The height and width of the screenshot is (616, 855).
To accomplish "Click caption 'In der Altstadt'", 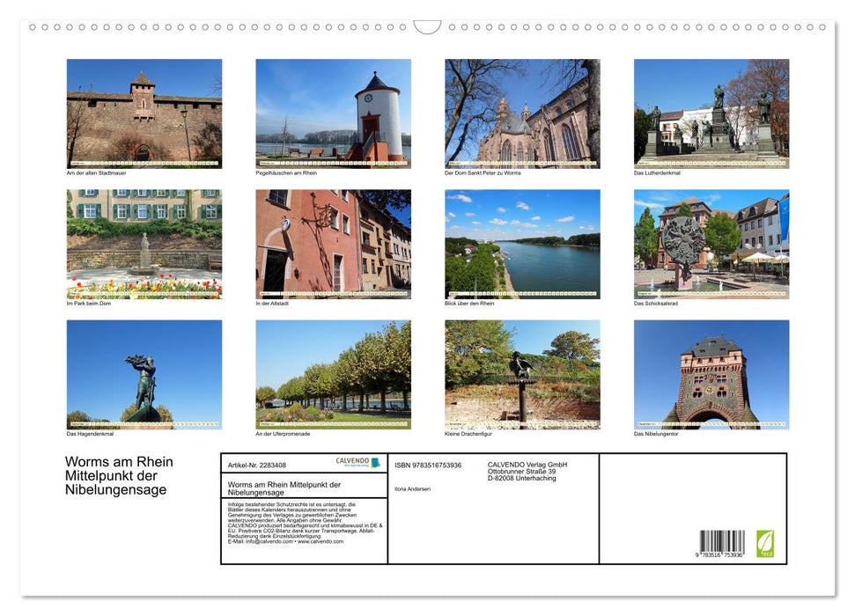I will (272, 303).
